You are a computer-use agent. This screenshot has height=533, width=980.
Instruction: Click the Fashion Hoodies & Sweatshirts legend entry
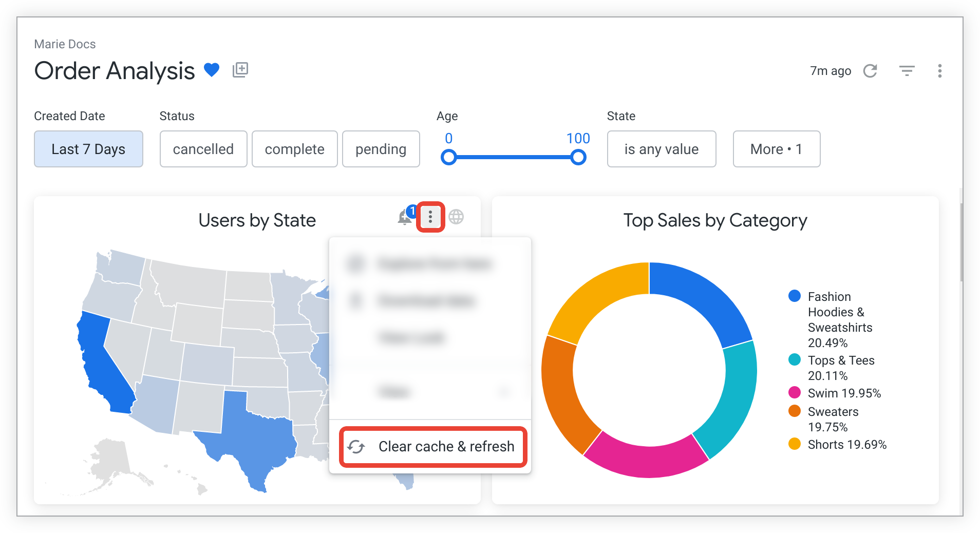point(828,319)
